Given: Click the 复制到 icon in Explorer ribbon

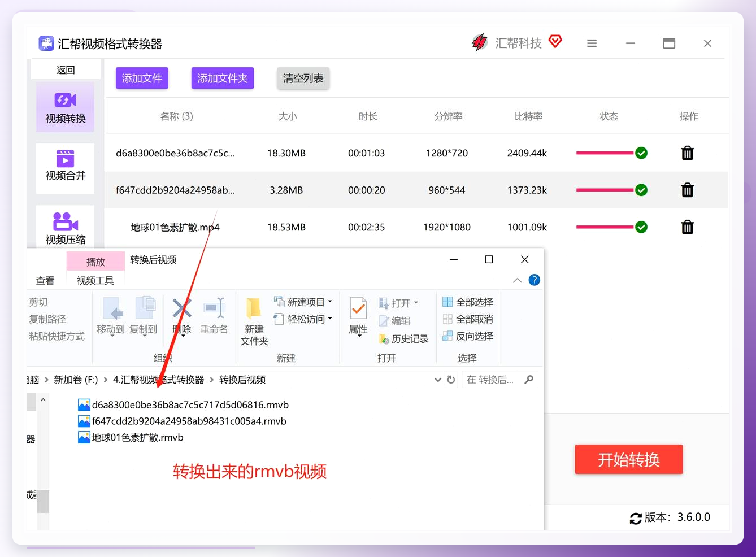Looking at the screenshot, I should (145, 308).
